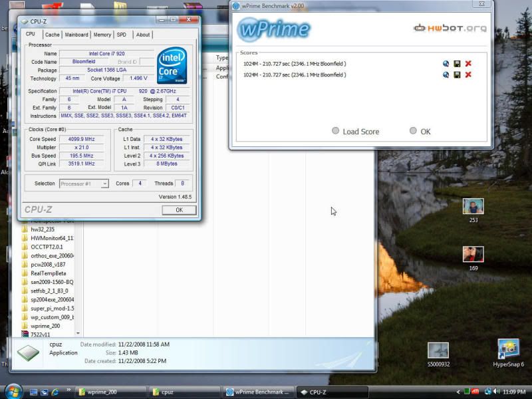The width and height of the screenshot is (532, 399).
Task: Submit the first wPrime score online via globe icon
Action: coord(446,63)
